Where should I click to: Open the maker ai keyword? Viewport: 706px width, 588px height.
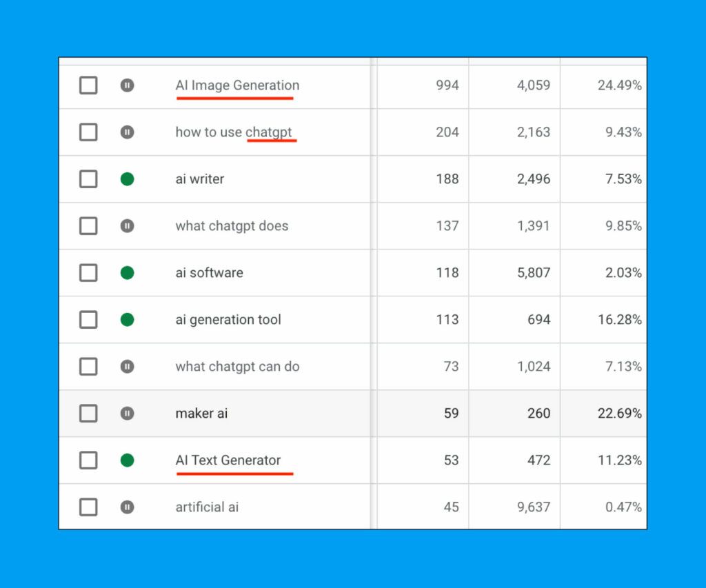point(201,414)
